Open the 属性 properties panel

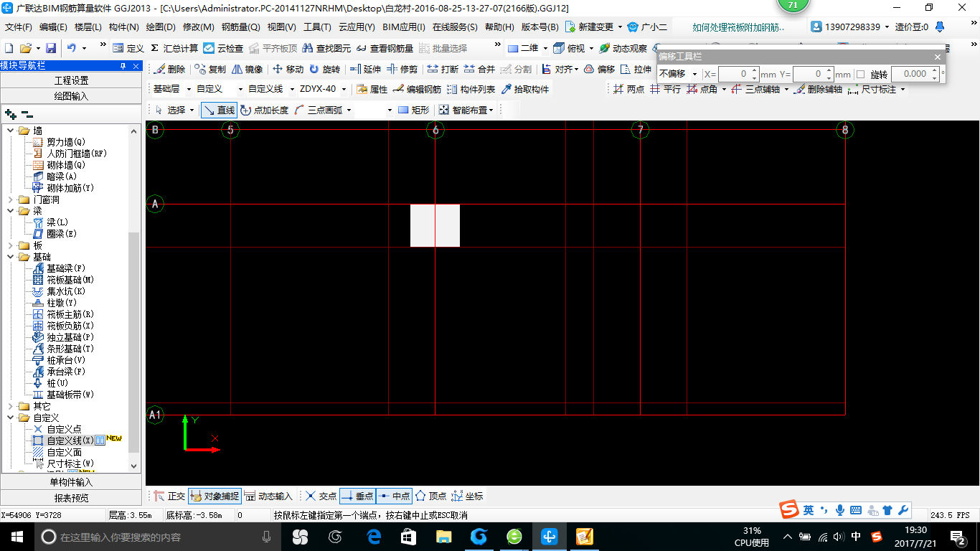pyautogui.click(x=372, y=90)
